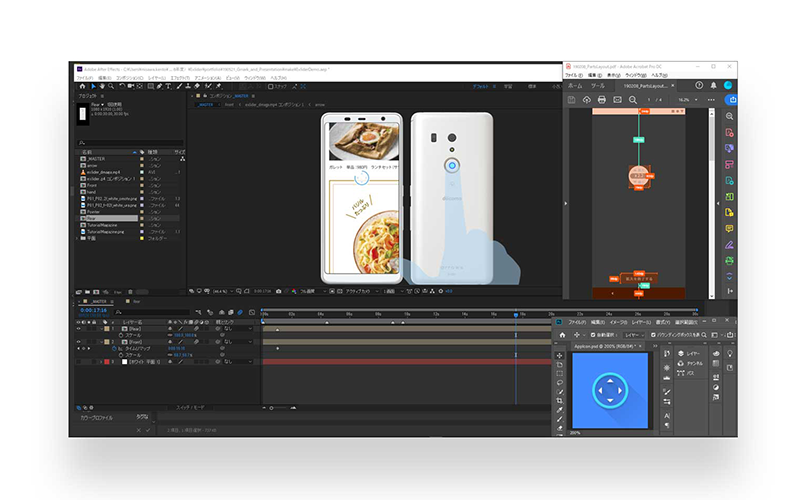Select the Rotation tool in After Effects
Screen dimensions: 800x500
(122, 87)
